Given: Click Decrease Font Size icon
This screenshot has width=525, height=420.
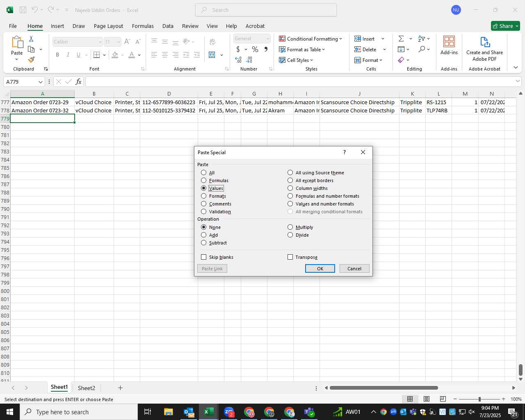Looking at the screenshot, I should pos(138,41).
